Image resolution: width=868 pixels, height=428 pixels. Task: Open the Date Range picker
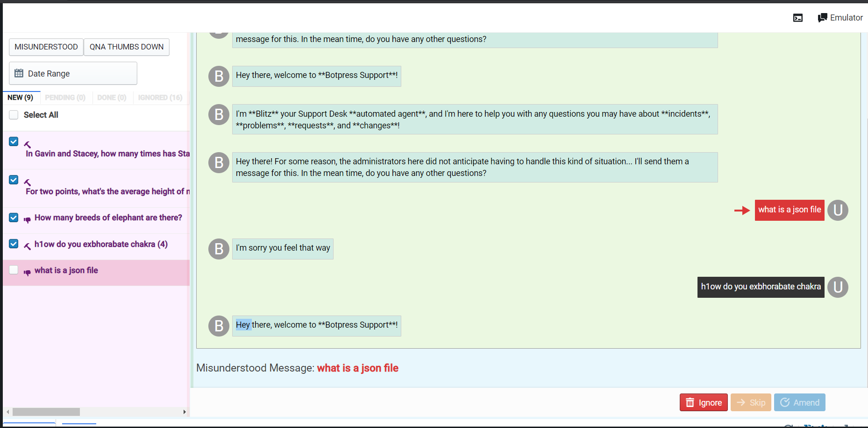click(x=73, y=73)
